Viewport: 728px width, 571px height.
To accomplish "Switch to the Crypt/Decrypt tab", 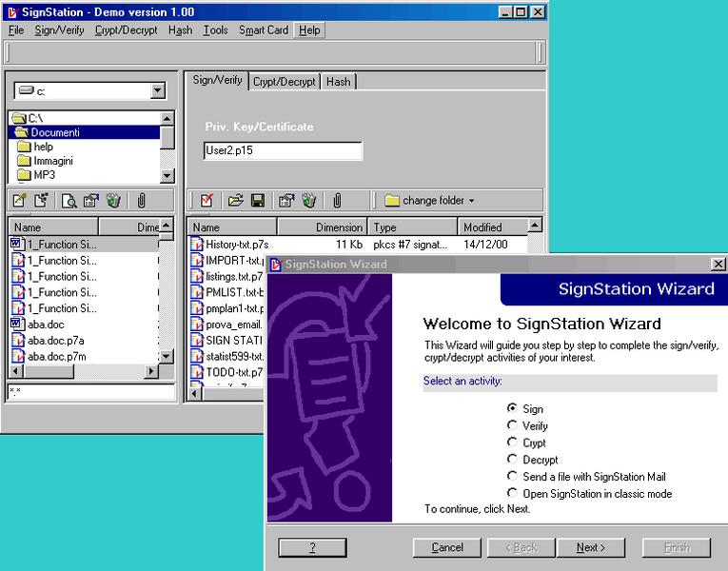I will point(285,82).
